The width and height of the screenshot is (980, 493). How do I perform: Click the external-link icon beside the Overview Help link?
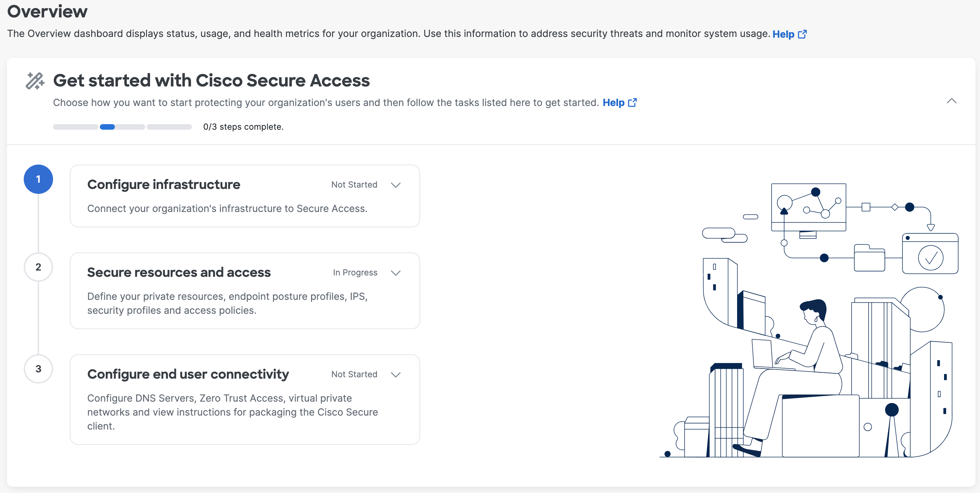(802, 34)
